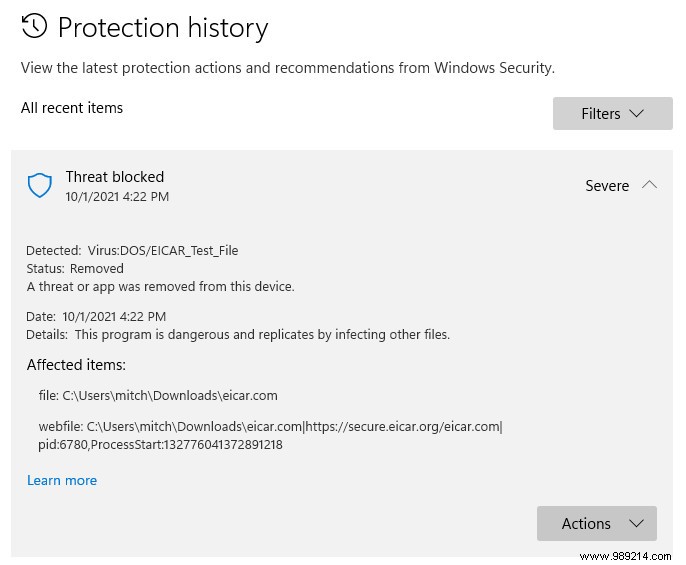The width and height of the screenshot is (686, 565).
Task: Click the Details description line
Action: [x=238, y=334]
